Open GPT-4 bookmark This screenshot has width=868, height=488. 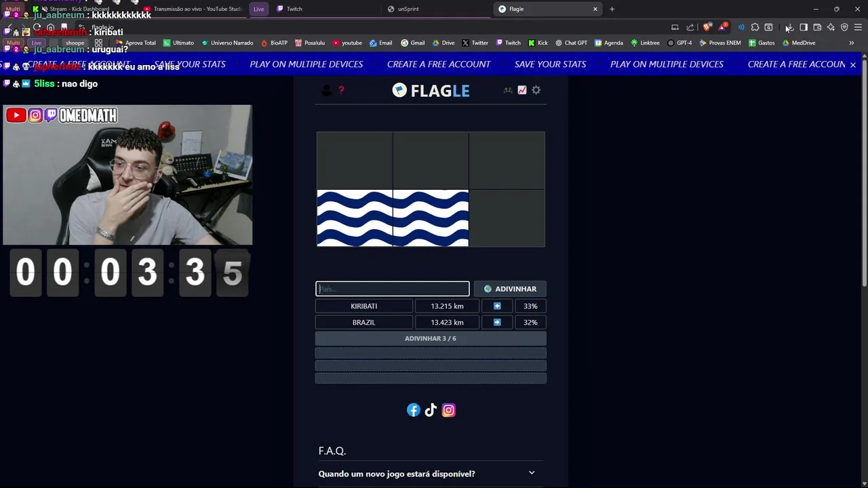coord(680,43)
